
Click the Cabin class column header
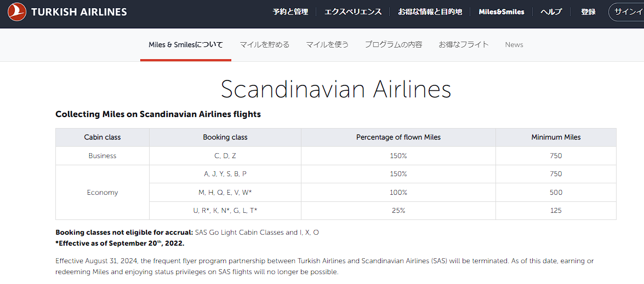[102, 137]
